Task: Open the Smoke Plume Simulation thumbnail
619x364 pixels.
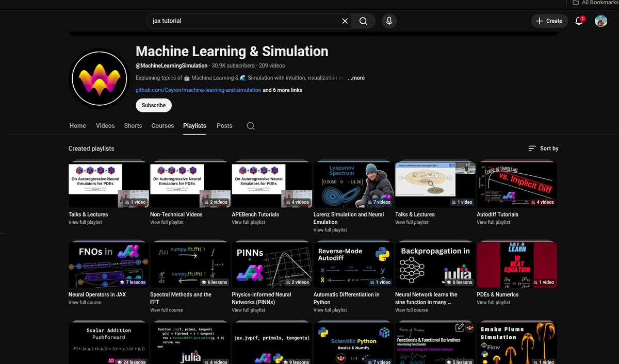Action: (x=517, y=343)
